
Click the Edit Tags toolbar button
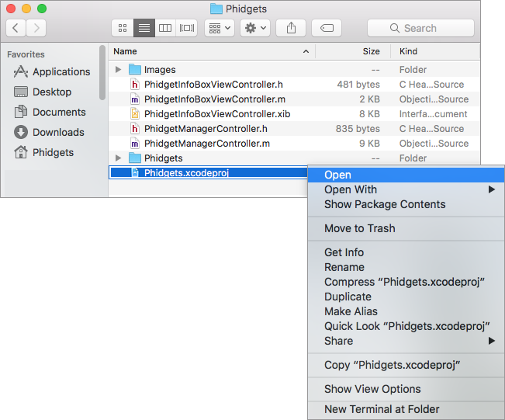tap(327, 28)
